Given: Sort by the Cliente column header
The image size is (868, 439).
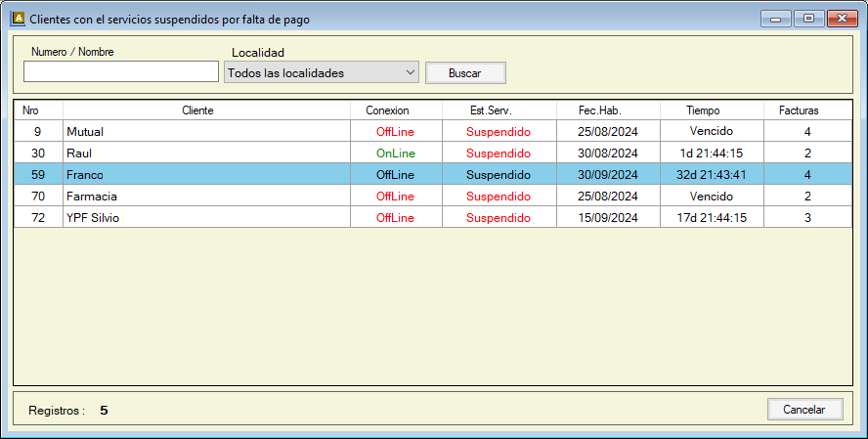Looking at the screenshot, I should (x=197, y=110).
